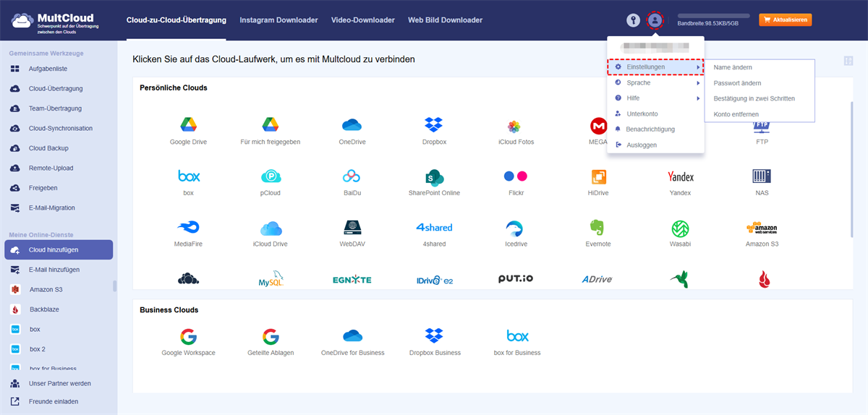Screen dimensions: 868x415
Task: Choose the box personal cloud icon
Action: [188, 176]
